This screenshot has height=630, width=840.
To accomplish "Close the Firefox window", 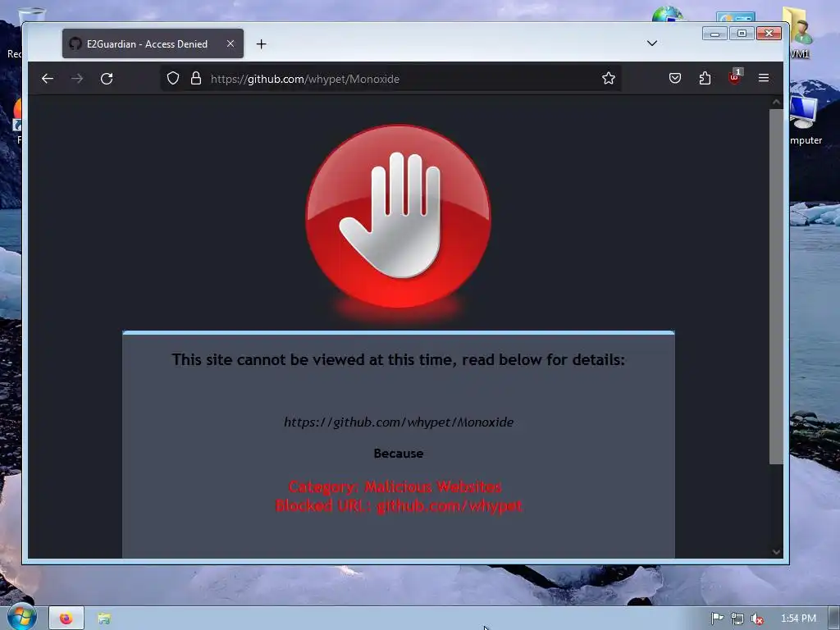I will point(769,34).
